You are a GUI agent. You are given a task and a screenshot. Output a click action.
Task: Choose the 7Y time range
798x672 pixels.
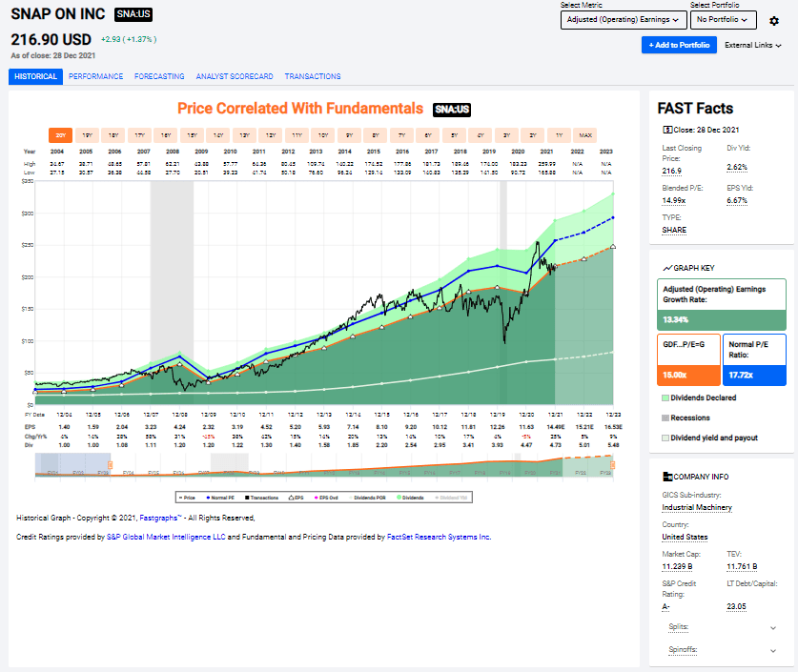pos(401,135)
